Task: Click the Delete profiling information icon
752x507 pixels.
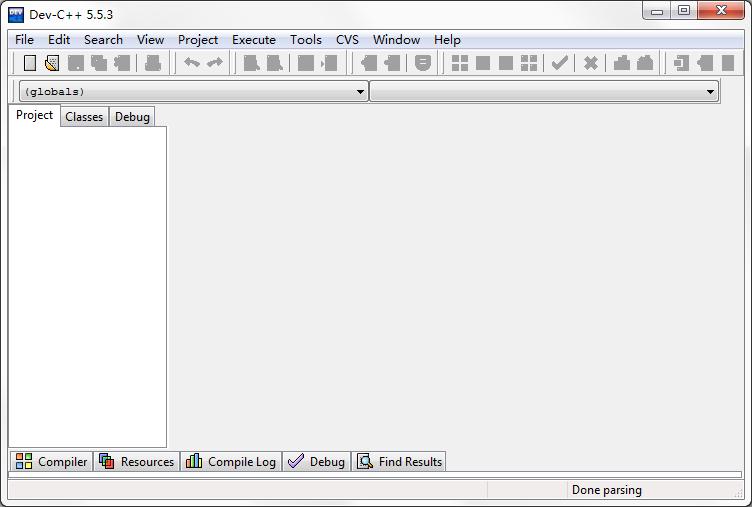Action: [x=645, y=63]
